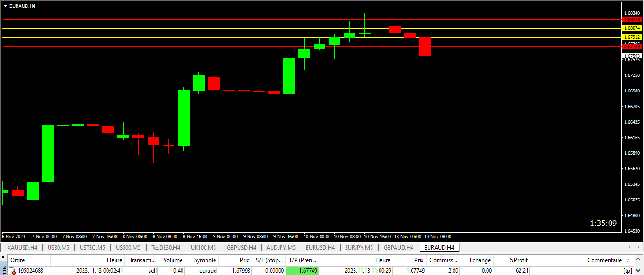
Task: Sort by the S/L column header
Action: [269, 260]
